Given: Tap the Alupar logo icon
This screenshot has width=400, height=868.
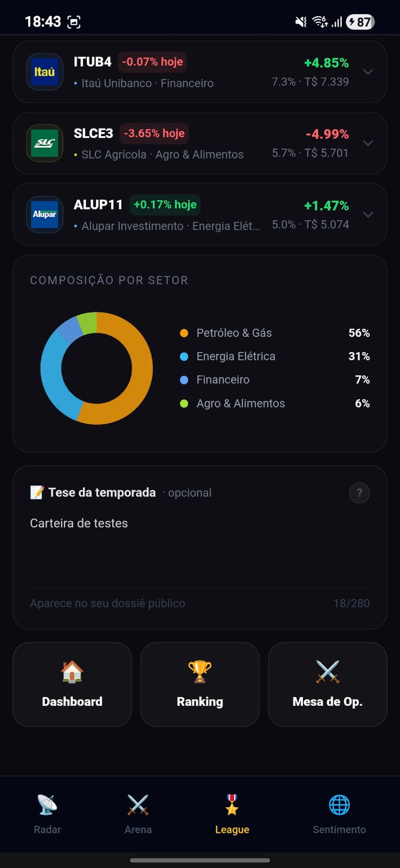Looking at the screenshot, I should coord(44,214).
